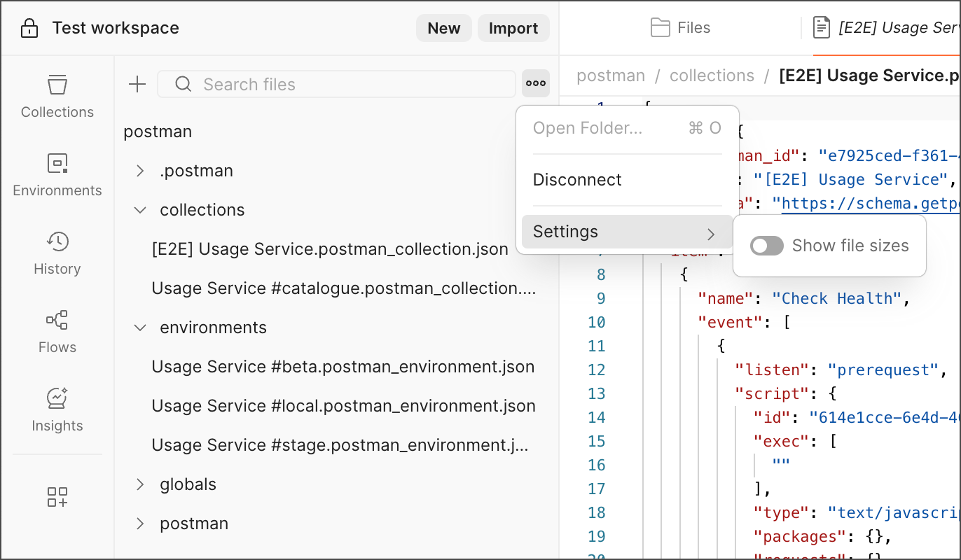Open Usage Service #beta environment file

(x=343, y=367)
